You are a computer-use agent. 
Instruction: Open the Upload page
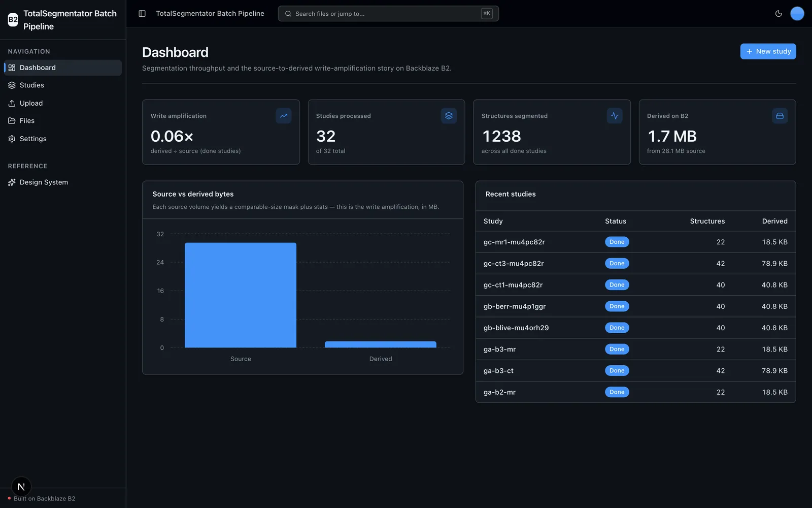tap(63, 103)
